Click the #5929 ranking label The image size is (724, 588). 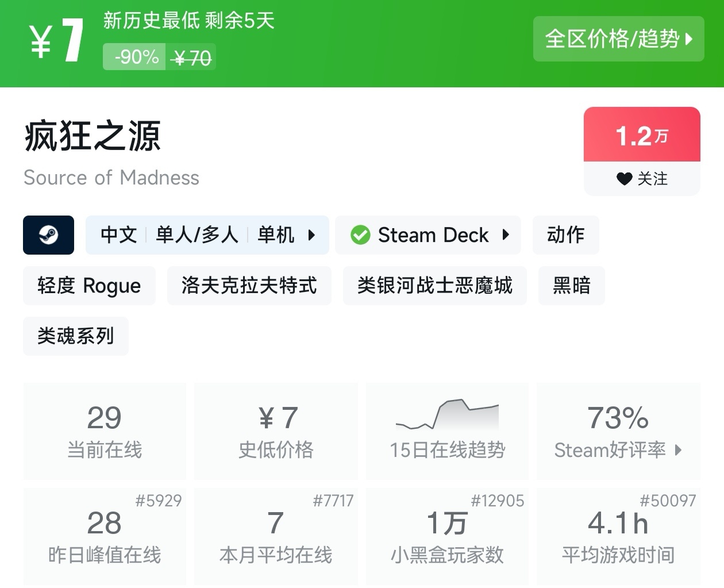click(158, 501)
